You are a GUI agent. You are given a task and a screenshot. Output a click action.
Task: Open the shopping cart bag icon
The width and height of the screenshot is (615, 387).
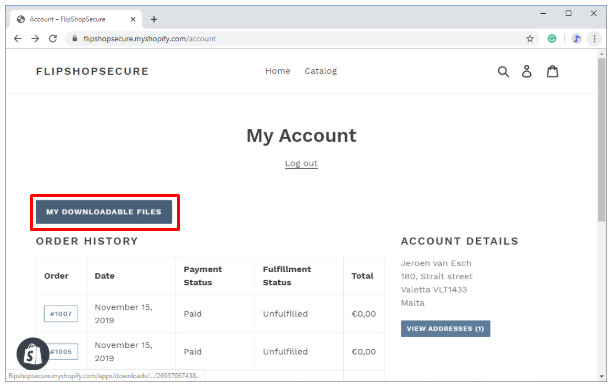(x=553, y=71)
